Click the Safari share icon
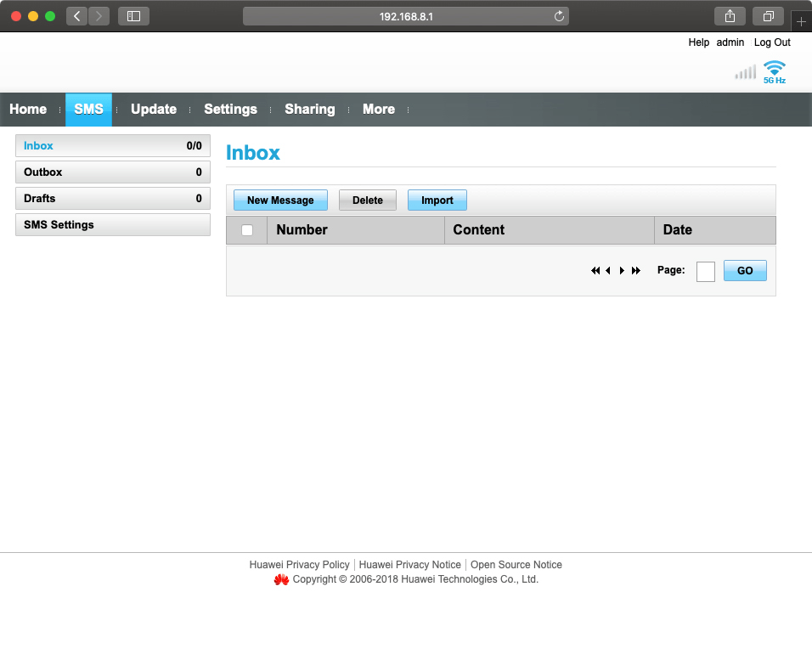This screenshot has height=660, width=812. point(729,15)
